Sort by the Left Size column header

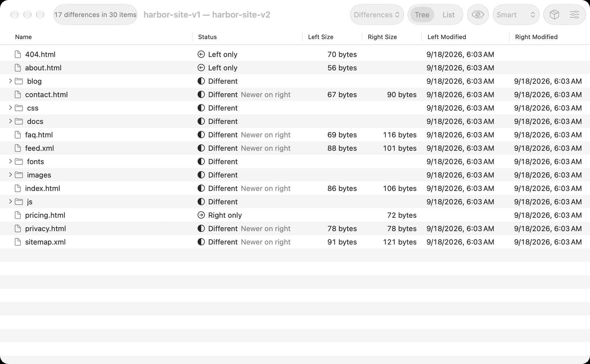tap(320, 37)
